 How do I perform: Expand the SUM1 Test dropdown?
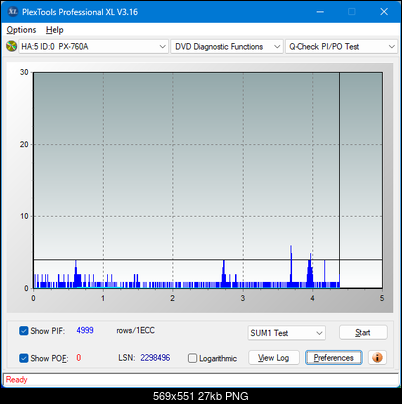point(287,333)
